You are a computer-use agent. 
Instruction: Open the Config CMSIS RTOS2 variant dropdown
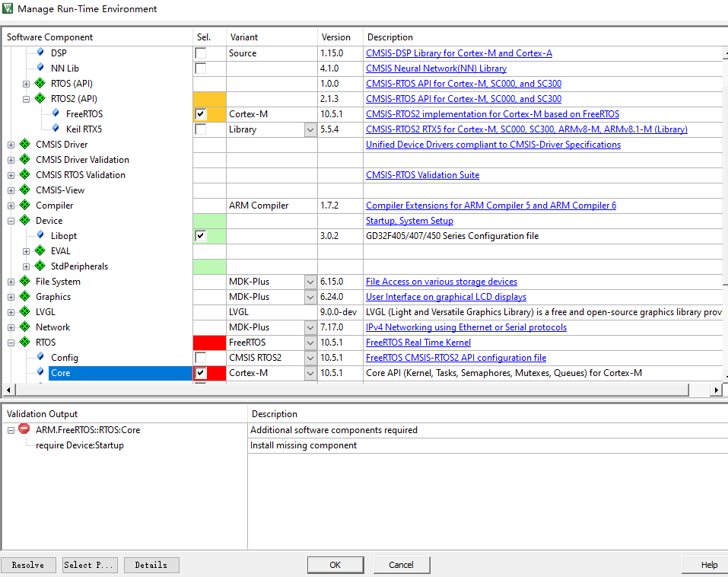tap(310, 358)
